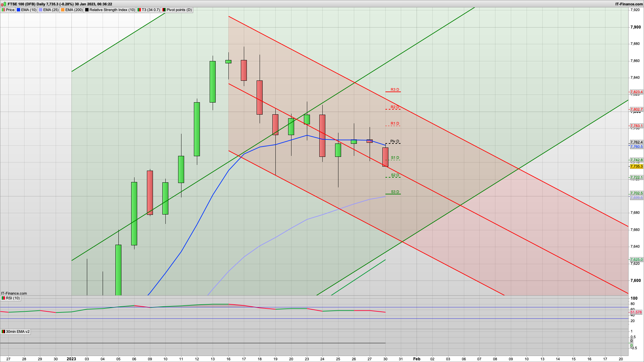Click the RSI (10) panel label icon
Image resolution: width=644 pixels, height=362 pixels.
coord(3,298)
